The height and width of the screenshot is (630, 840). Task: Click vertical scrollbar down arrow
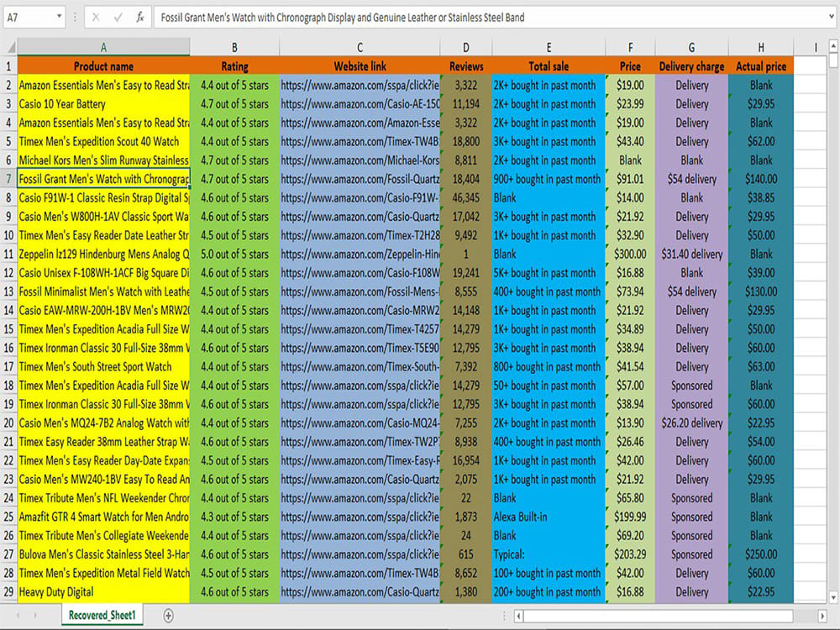click(x=833, y=597)
